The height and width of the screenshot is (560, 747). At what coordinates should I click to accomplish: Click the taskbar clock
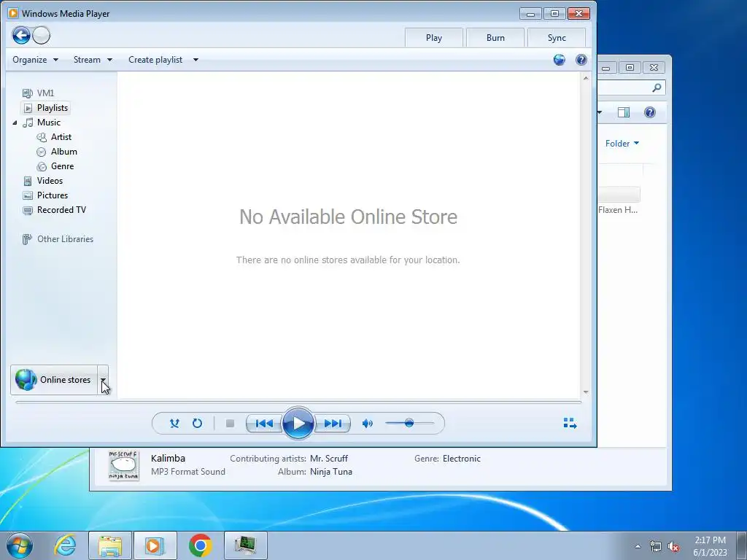pyautogui.click(x=710, y=546)
